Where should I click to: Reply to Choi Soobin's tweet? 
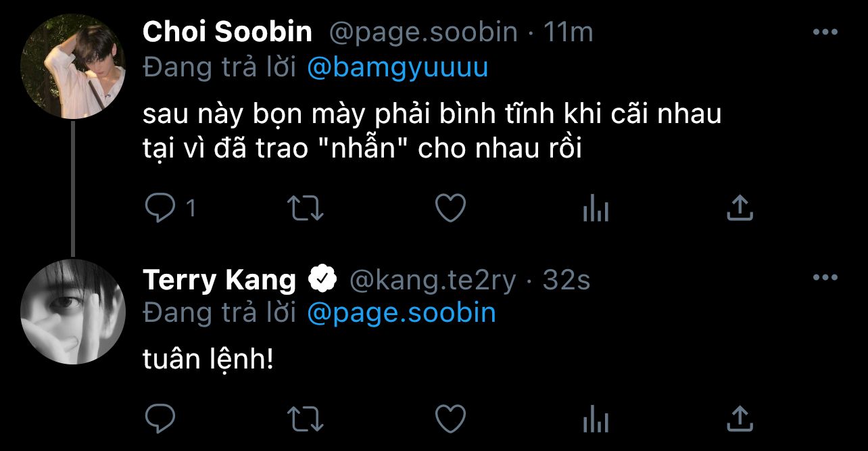click(x=161, y=208)
